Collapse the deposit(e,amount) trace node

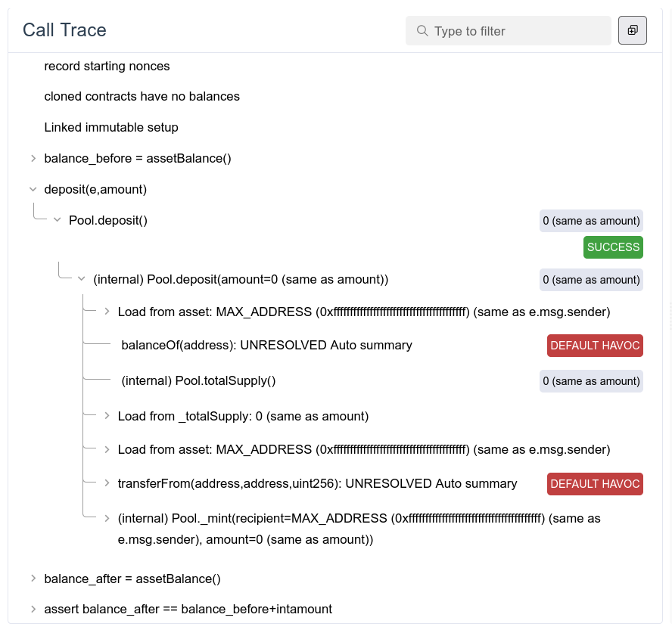click(x=33, y=189)
